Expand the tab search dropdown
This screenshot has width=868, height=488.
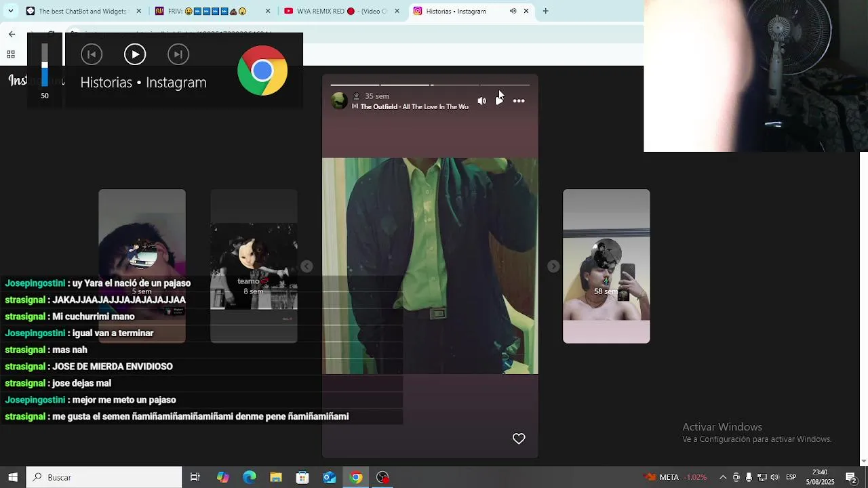[10, 11]
